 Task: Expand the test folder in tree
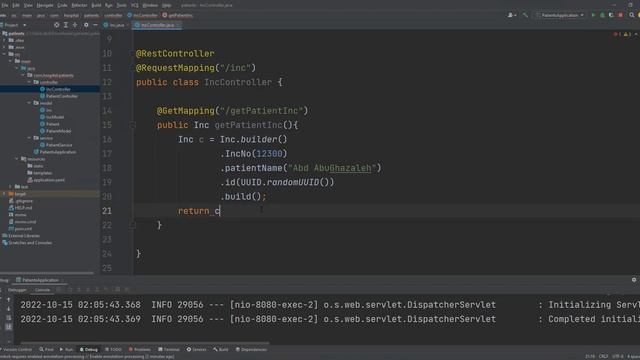[11, 187]
